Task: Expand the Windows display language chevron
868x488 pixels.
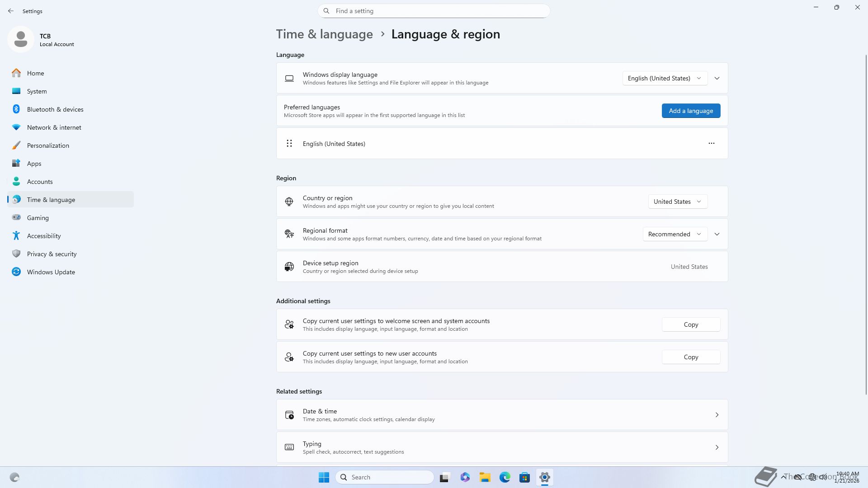Action: click(717, 78)
